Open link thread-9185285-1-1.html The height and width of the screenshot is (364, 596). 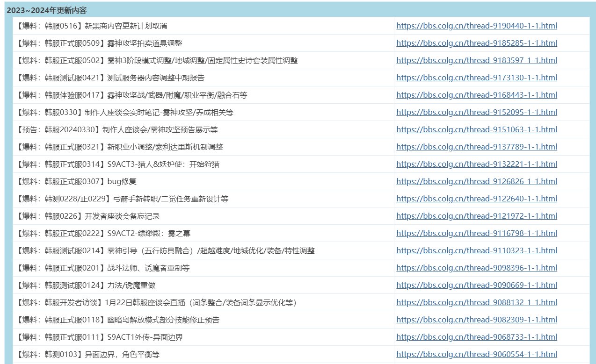tap(477, 43)
